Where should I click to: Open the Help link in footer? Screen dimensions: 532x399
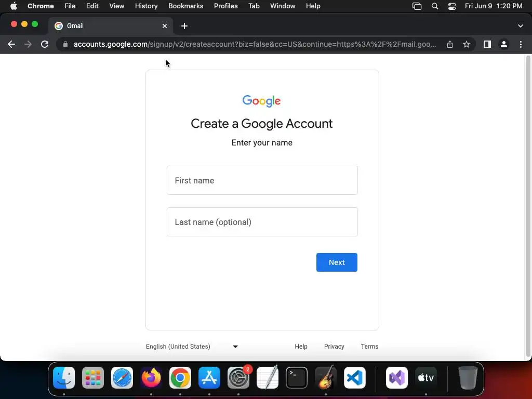point(301,347)
